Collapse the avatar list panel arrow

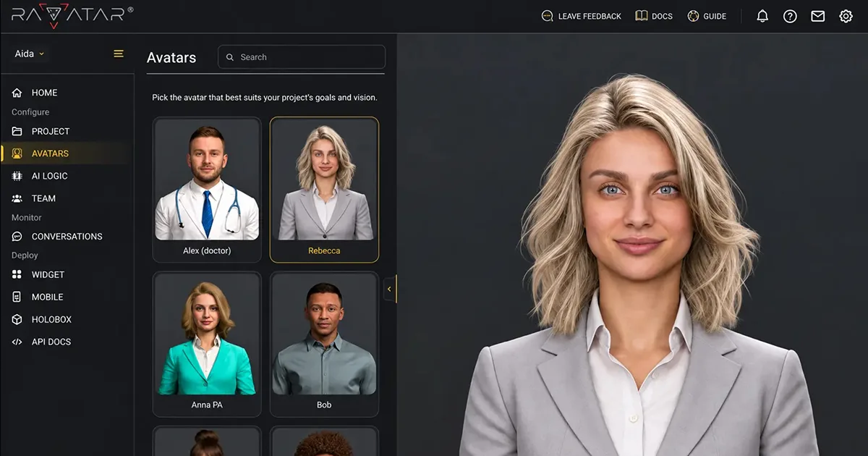pos(390,289)
